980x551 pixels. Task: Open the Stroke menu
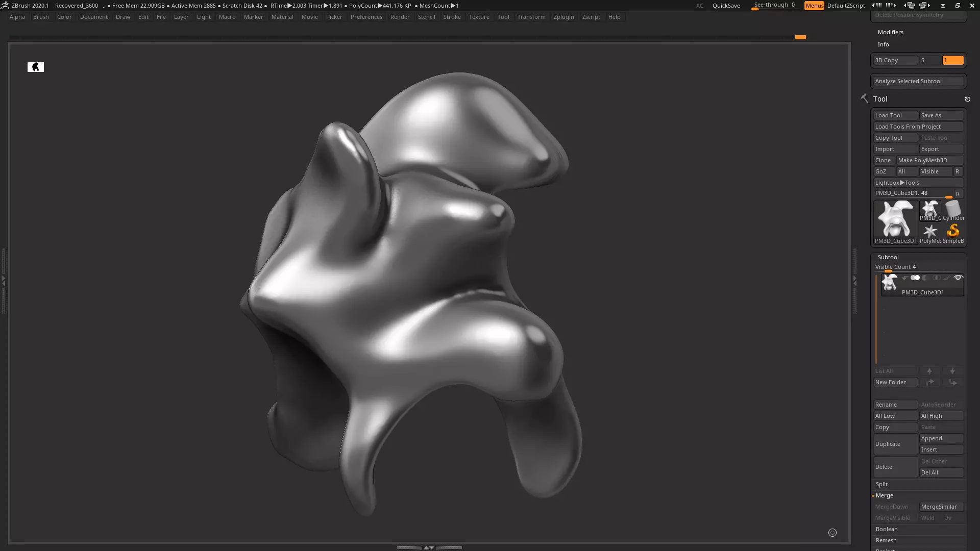pos(452,17)
